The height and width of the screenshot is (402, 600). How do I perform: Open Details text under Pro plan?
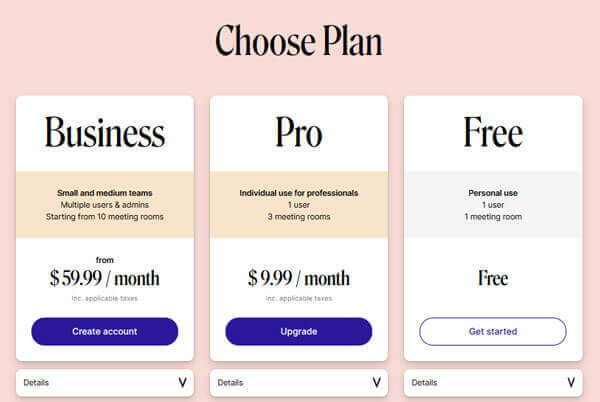[230, 382]
